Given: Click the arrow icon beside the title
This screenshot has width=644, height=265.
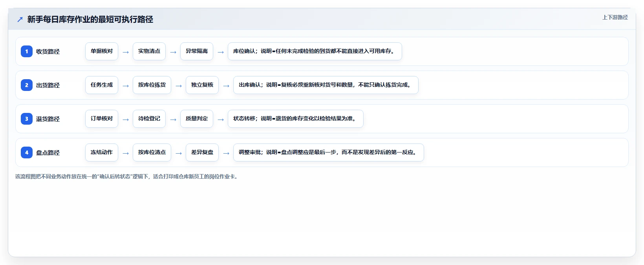Looking at the screenshot, I should 20,20.
